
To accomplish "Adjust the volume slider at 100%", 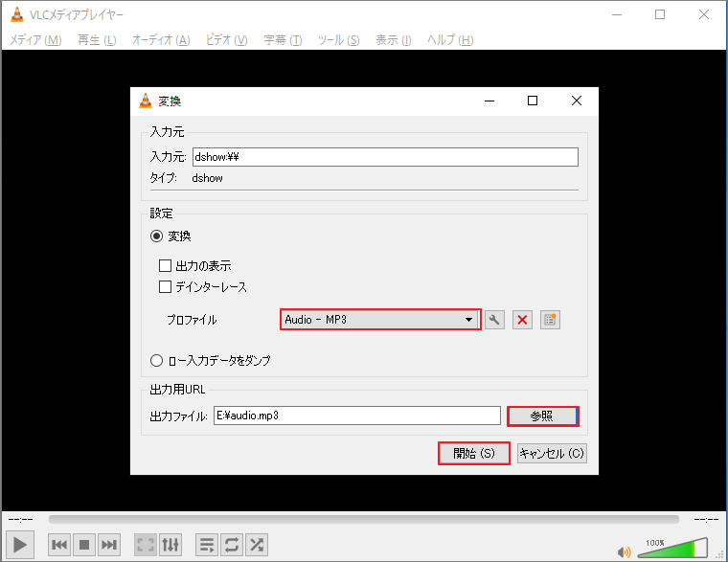I will click(x=672, y=548).
